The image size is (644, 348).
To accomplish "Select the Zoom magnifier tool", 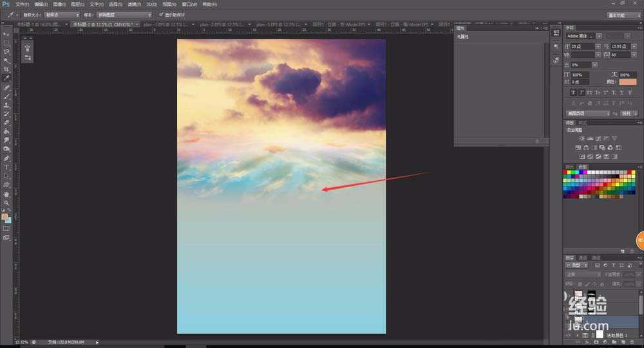I will [x=6, y=203].
